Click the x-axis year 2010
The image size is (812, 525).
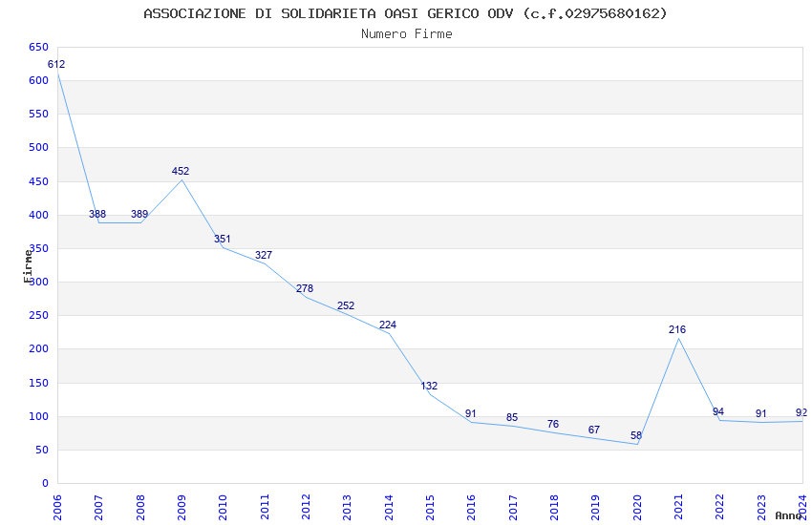[x=223, y=507]
